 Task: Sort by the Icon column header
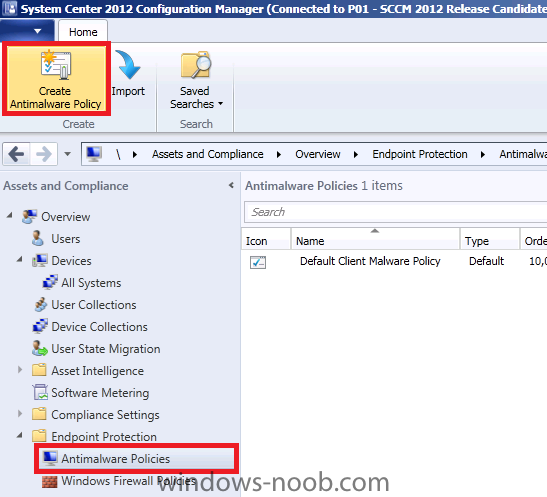tap(266, 239)
